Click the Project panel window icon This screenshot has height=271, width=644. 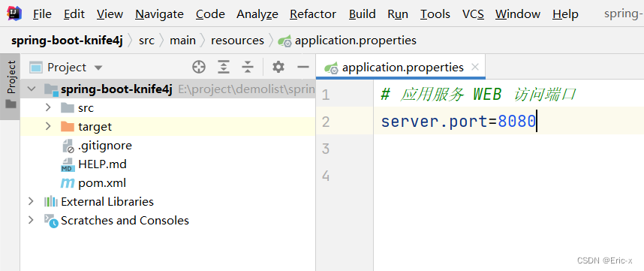click(36, 68)
